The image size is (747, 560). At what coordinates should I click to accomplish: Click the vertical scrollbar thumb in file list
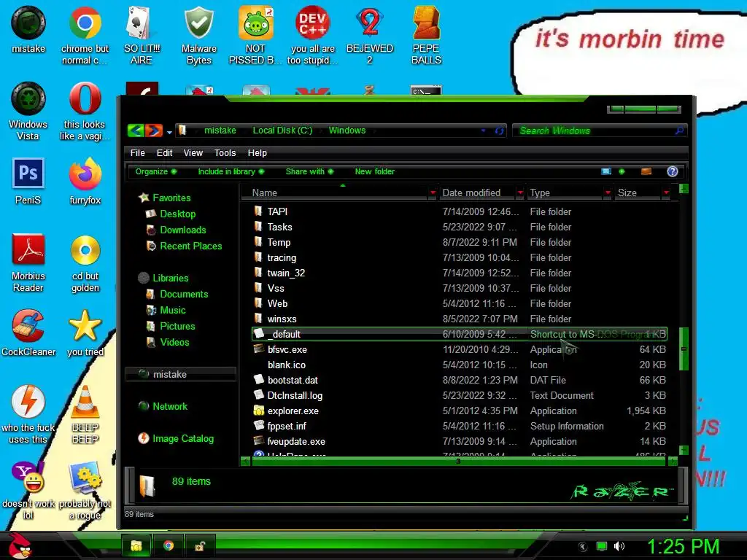pyautogui.click(x=684, y=349)
